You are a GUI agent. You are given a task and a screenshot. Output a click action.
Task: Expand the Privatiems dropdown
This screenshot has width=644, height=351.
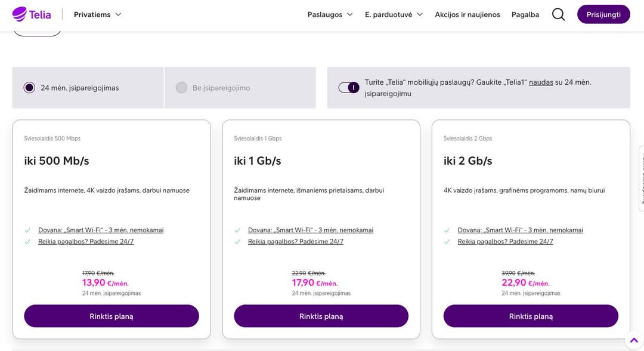tap(97, 14)
